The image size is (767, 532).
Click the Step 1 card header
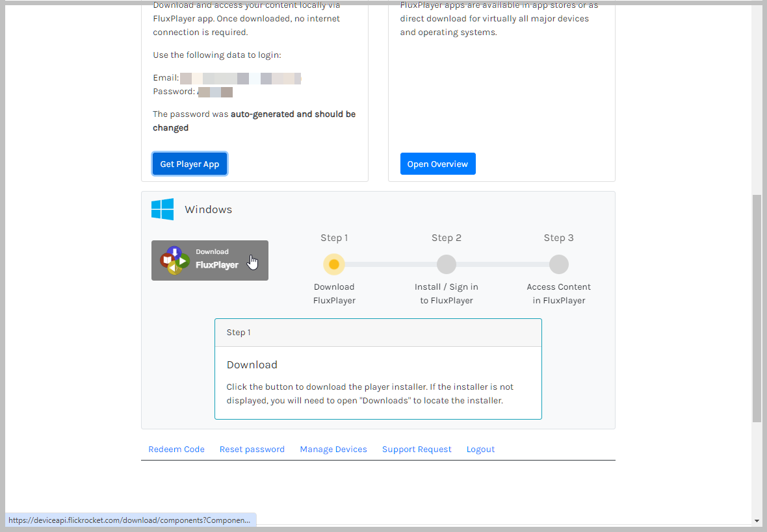coord(378,333)
